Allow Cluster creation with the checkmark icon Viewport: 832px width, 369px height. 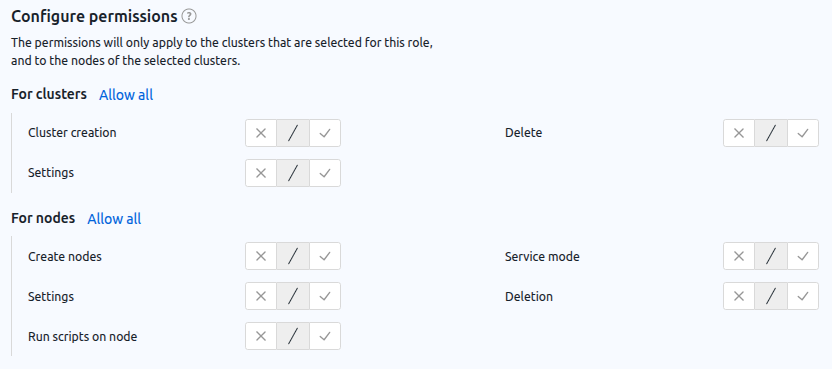point(325,133)
